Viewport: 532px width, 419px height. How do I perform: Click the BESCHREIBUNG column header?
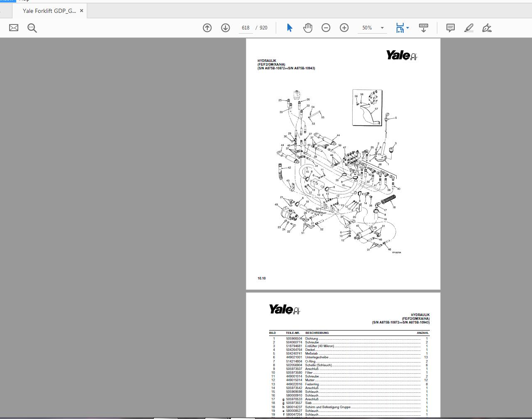tap(317, 333)
